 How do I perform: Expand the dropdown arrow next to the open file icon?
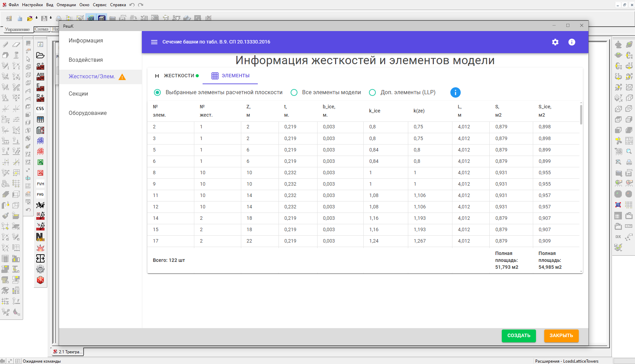pyautogui.click(x=36, y=18)
